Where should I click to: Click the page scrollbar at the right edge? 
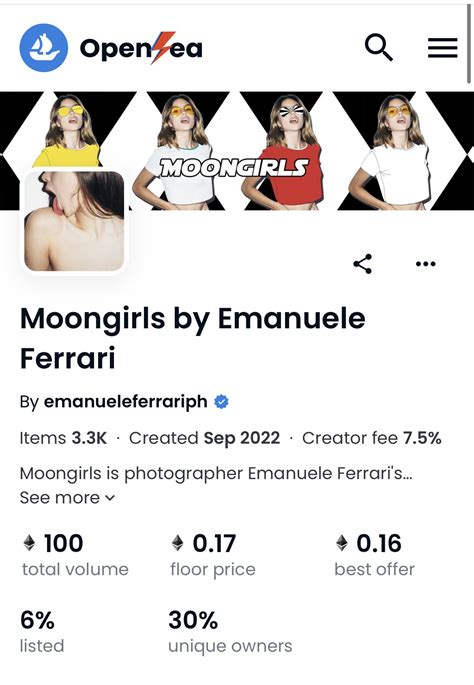[469, 44]
